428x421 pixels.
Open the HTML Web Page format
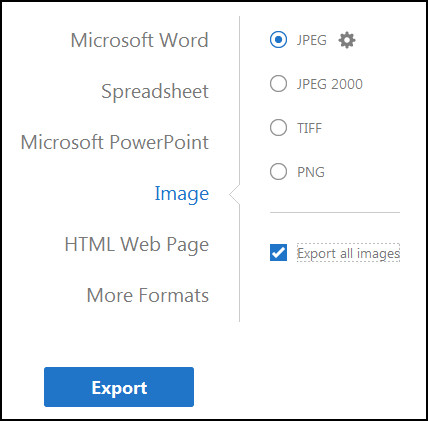[x=137, y=245]
